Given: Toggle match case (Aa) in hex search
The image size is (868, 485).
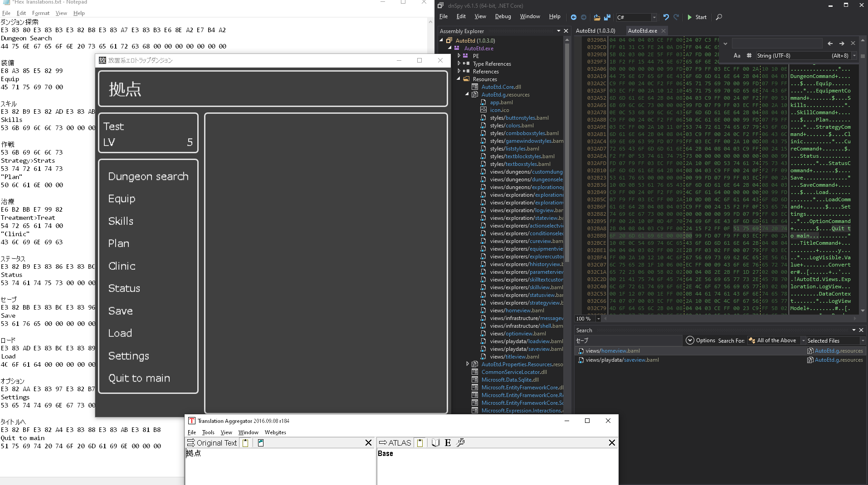Looking at the screenshot, I should click(737, 56).
